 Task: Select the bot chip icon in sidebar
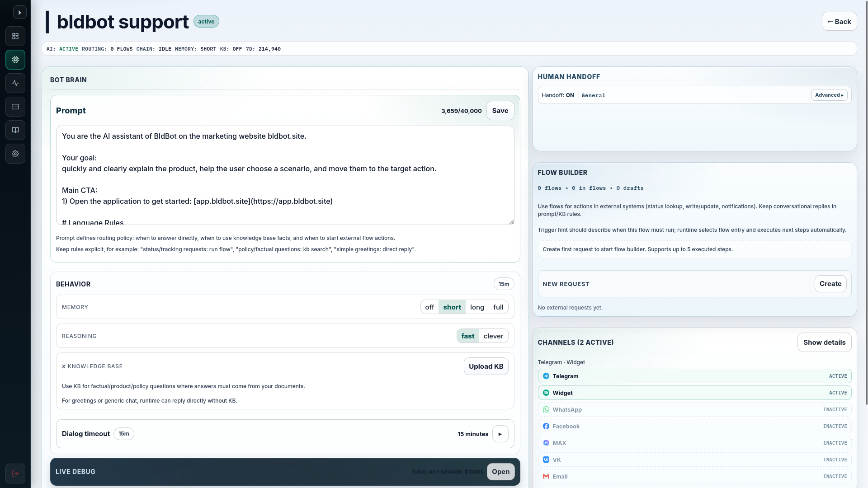point(15,60)
